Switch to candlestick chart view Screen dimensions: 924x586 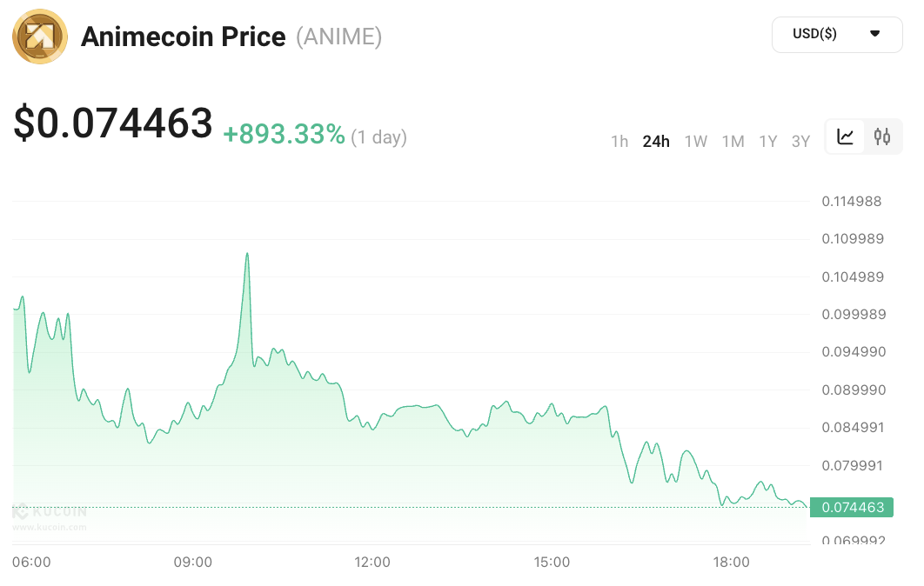(882, 137)
